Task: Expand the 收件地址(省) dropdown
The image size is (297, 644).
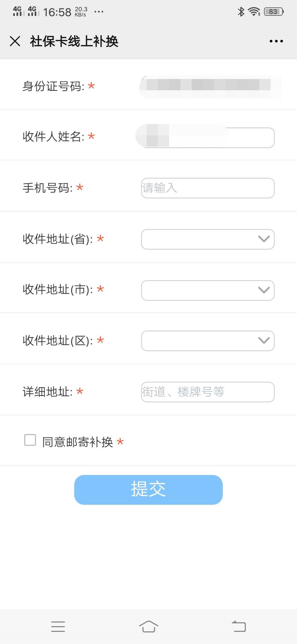Action: (208, 239)
